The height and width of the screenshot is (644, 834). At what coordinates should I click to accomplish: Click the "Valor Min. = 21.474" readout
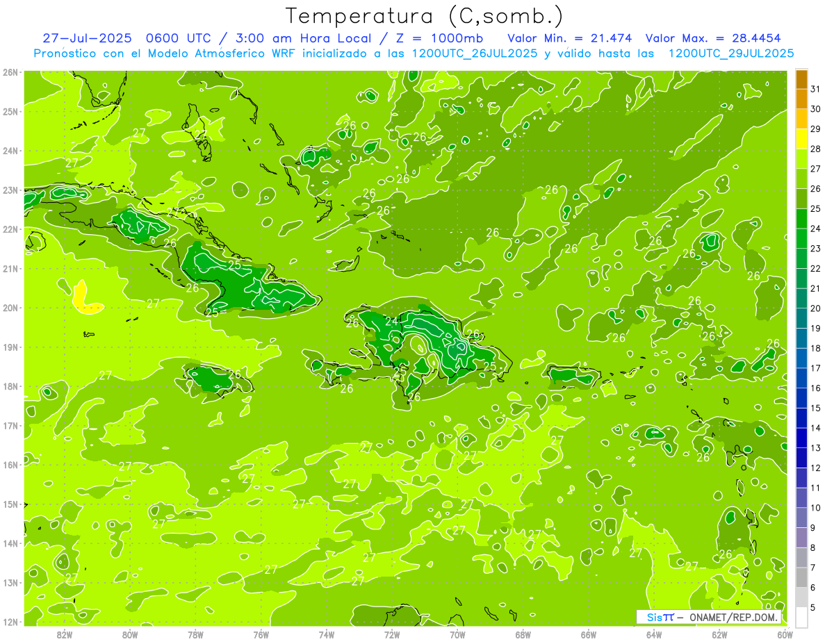569,38
